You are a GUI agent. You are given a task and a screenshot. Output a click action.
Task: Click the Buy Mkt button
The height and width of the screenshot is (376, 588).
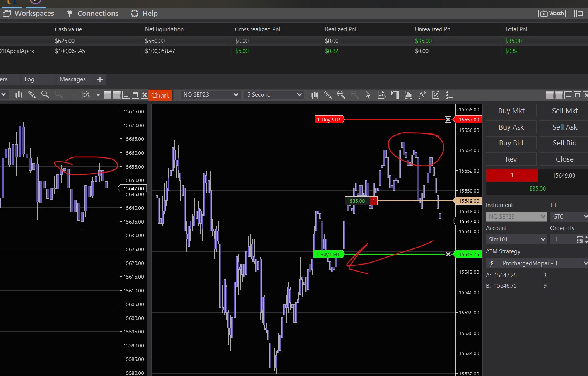pyautogui.click(x=511, y=111)
